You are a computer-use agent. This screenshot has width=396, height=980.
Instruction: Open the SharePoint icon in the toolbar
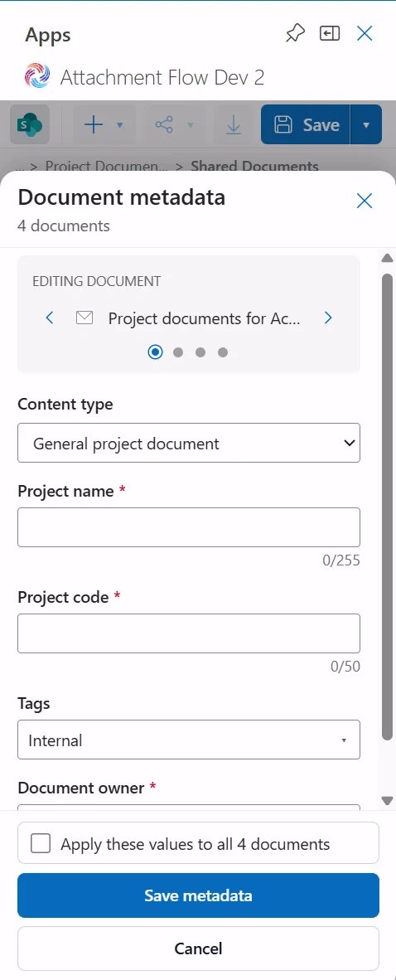click(30, 125)
